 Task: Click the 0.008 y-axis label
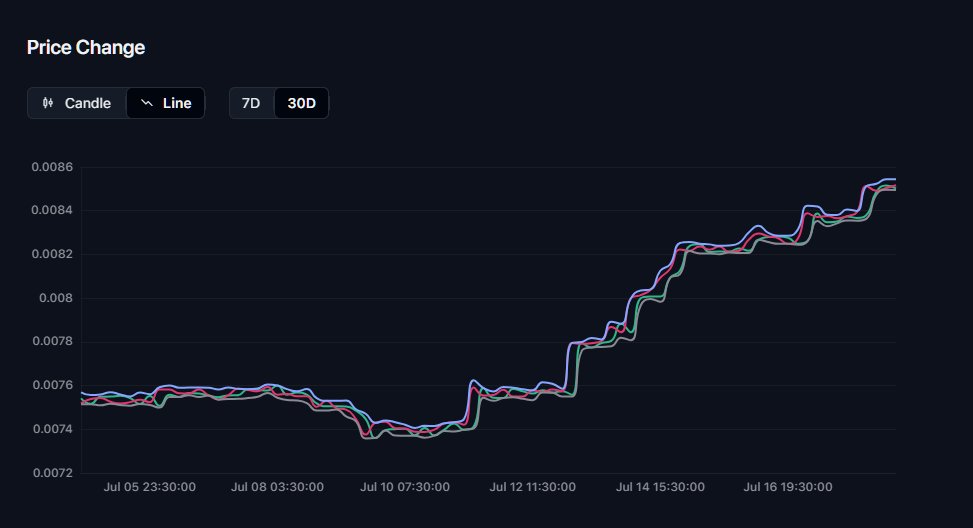click(56, 298)
